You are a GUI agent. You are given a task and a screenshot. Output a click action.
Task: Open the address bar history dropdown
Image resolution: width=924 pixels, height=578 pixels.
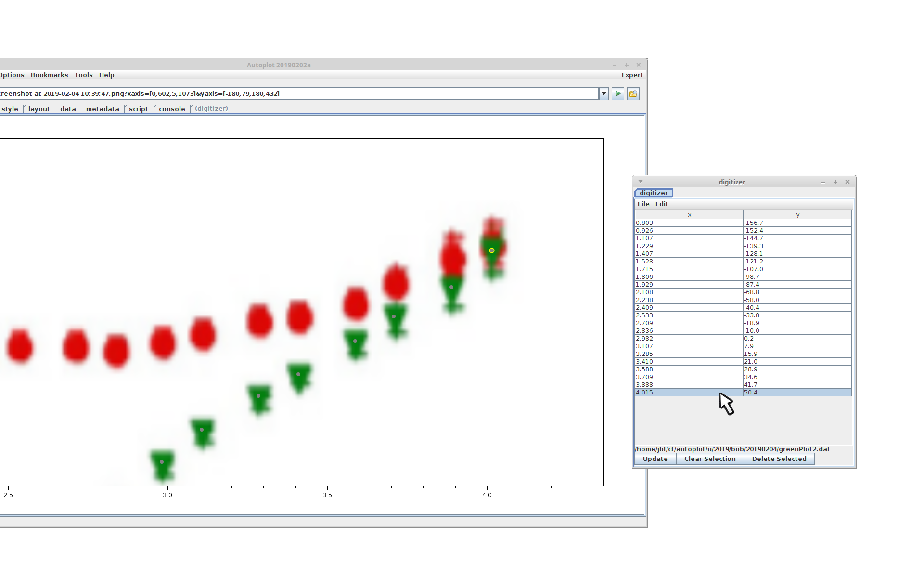click(604, 93)
